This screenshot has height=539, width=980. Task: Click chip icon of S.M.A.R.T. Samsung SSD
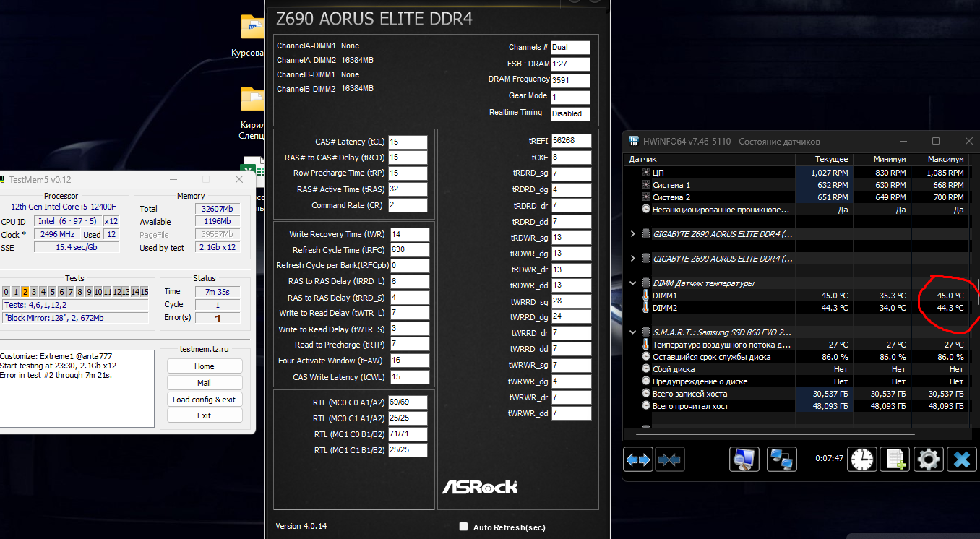point(645,332)
